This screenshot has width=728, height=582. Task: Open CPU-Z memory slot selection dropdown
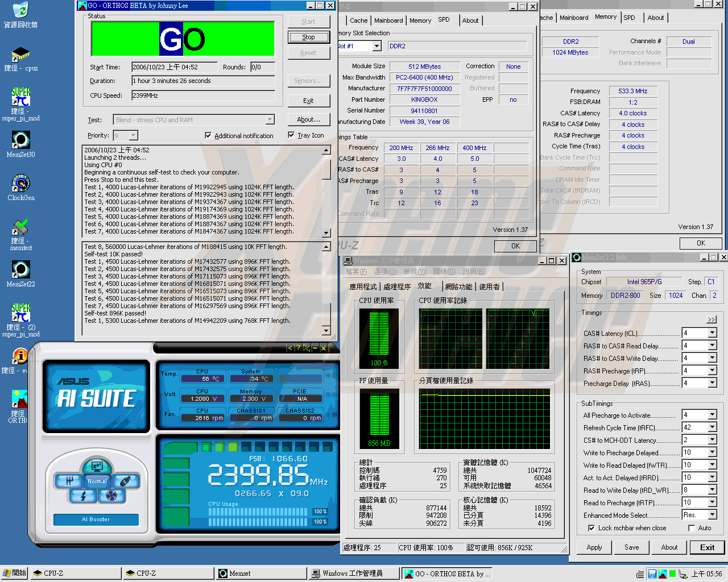pos(377,46)
